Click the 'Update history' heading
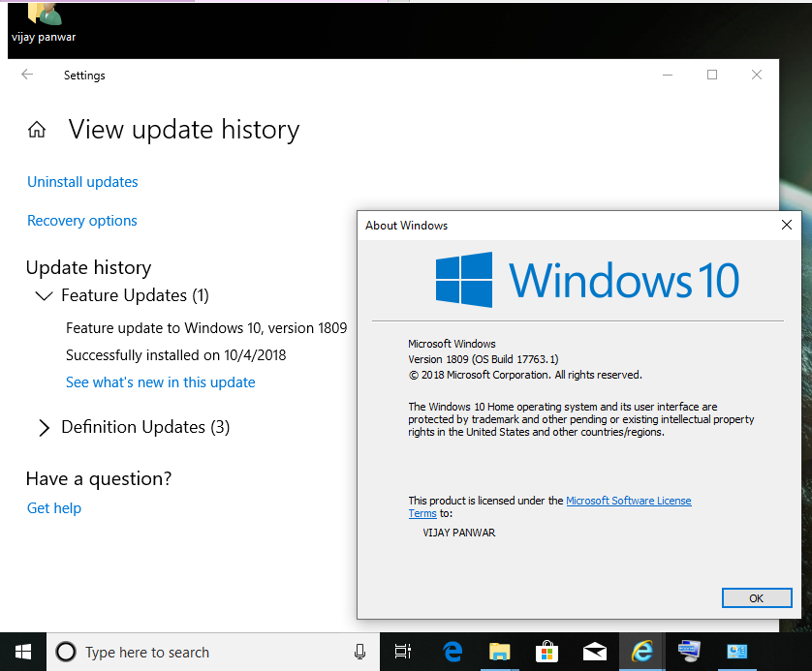This screenshot has height=671, width=812. point(88,267)
